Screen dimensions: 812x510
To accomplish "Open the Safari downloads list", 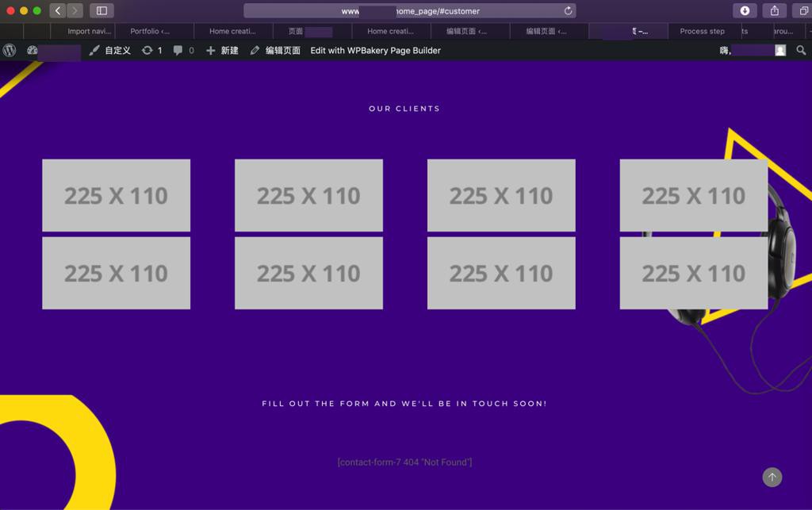I will pos(745,11).
